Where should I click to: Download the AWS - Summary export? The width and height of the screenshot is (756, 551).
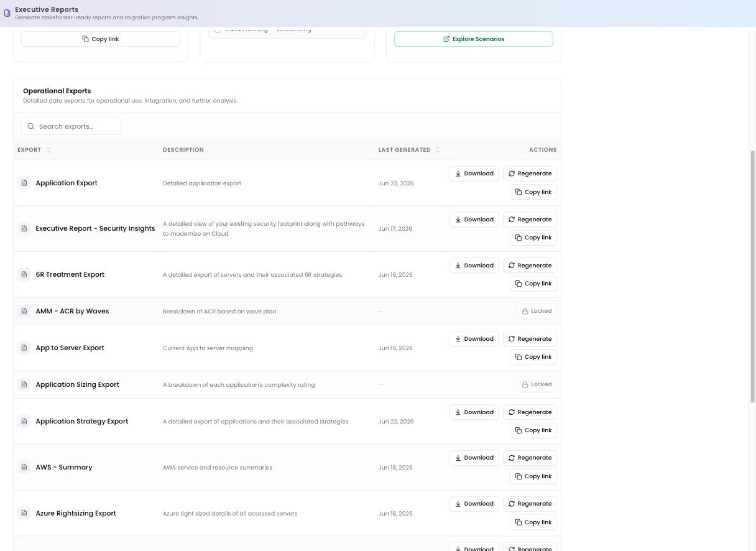coord(474,458)
